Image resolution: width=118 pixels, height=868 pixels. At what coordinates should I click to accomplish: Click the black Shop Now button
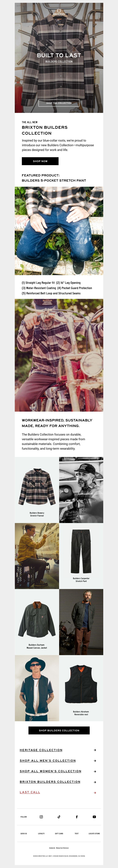tap(40, 161)
